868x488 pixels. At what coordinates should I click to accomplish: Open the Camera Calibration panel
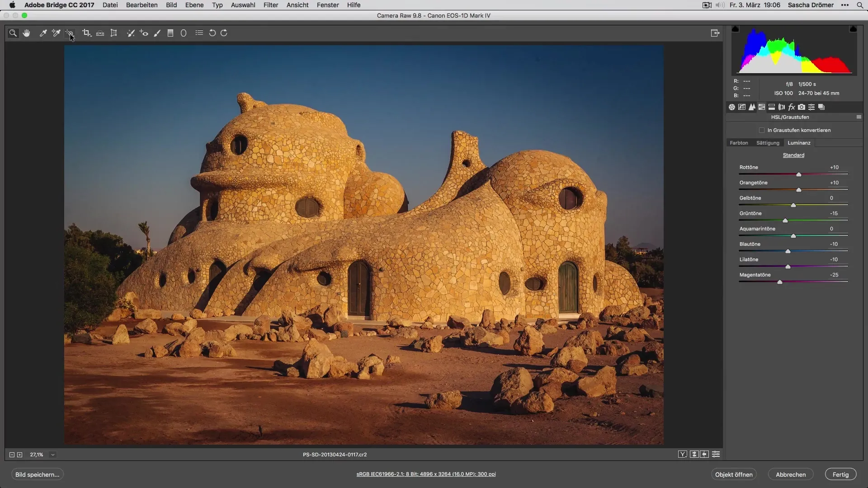pyautogui.click(x=802, y=107)
